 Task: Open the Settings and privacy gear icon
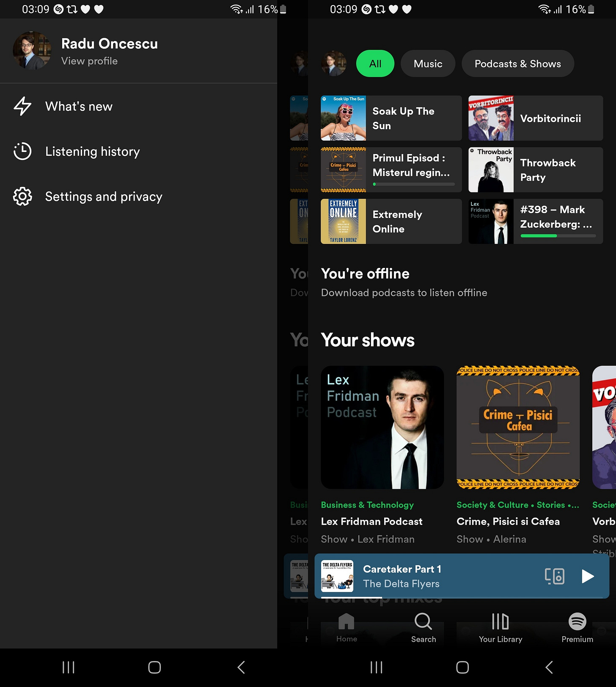22,196
